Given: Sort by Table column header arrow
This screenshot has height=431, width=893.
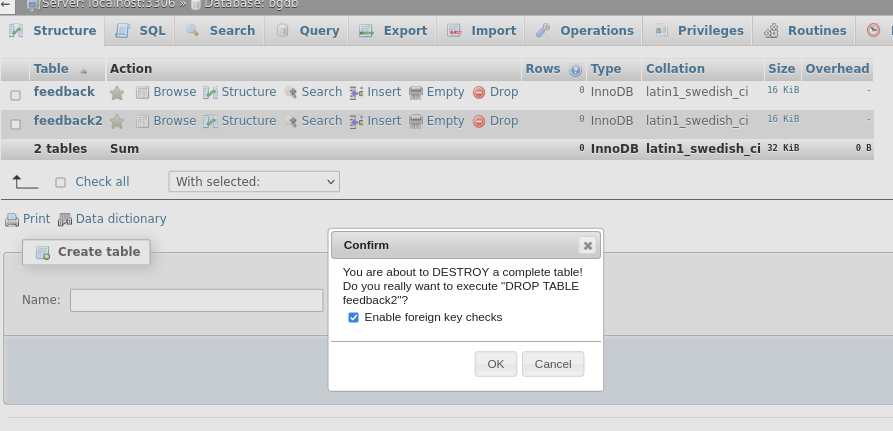Looking at the screenshot, I should [x=84, y=71].
